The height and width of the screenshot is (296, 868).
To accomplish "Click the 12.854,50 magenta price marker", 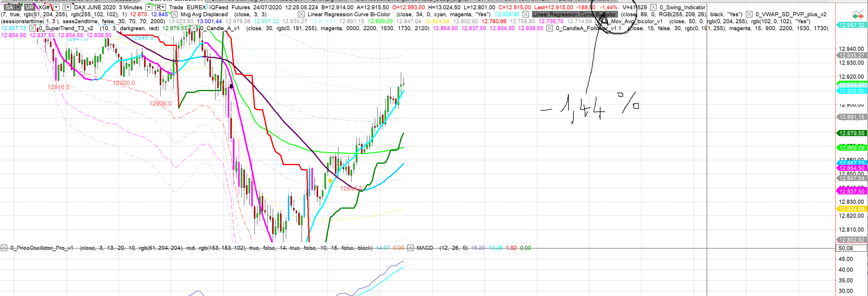I will point(852,168).
